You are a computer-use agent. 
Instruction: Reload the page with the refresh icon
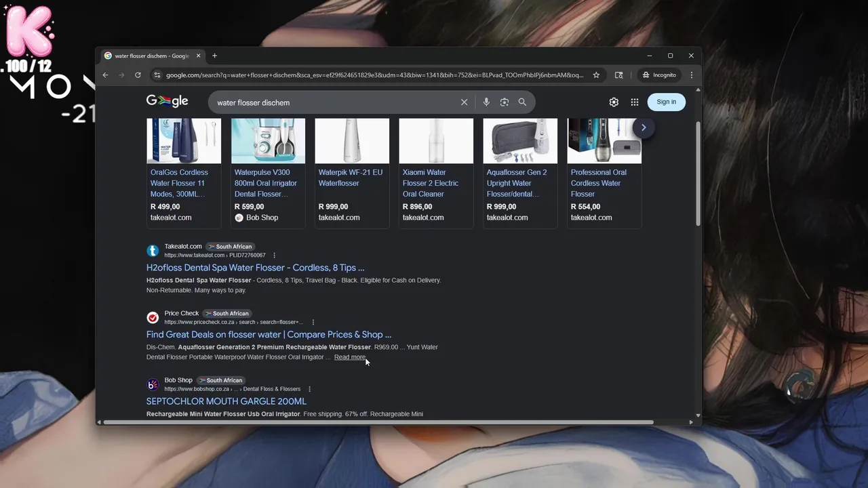138,75
